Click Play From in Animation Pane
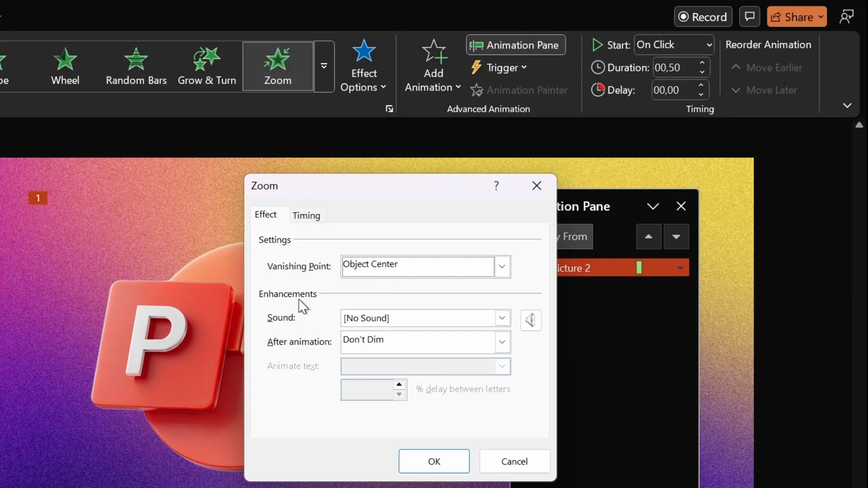 575,237
